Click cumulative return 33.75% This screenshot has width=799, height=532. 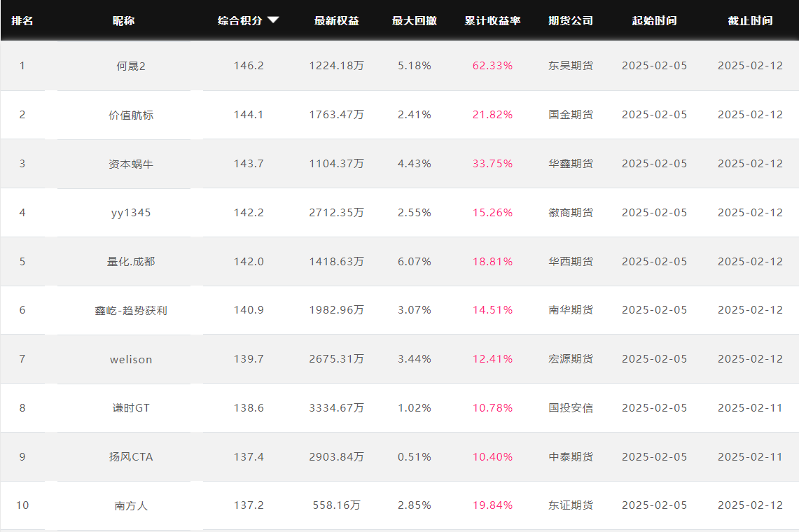[x=493, y=164]
